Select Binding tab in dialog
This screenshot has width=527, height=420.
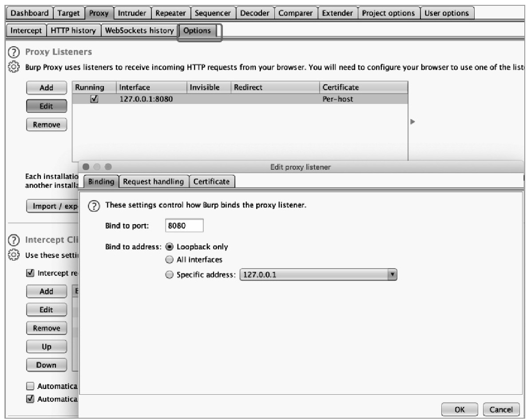(101, 182)
